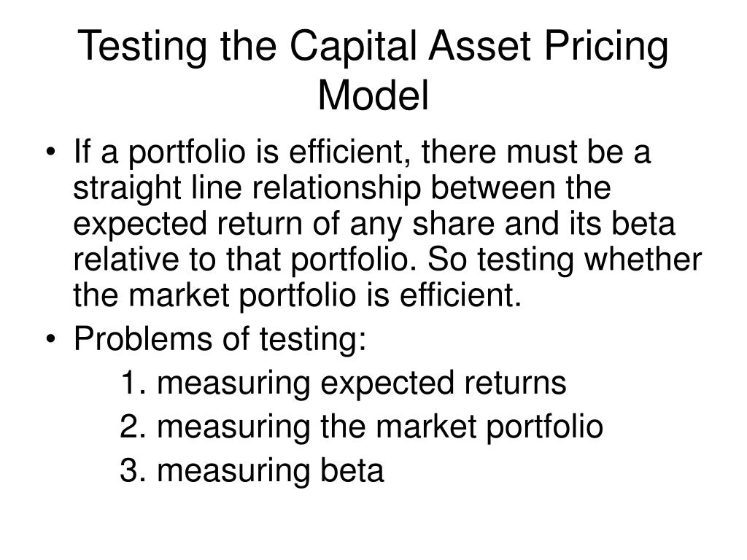
Task: Click the line 'the market portfolio is efficient.'
Action: pyautogui.click(x=298, y=295)
